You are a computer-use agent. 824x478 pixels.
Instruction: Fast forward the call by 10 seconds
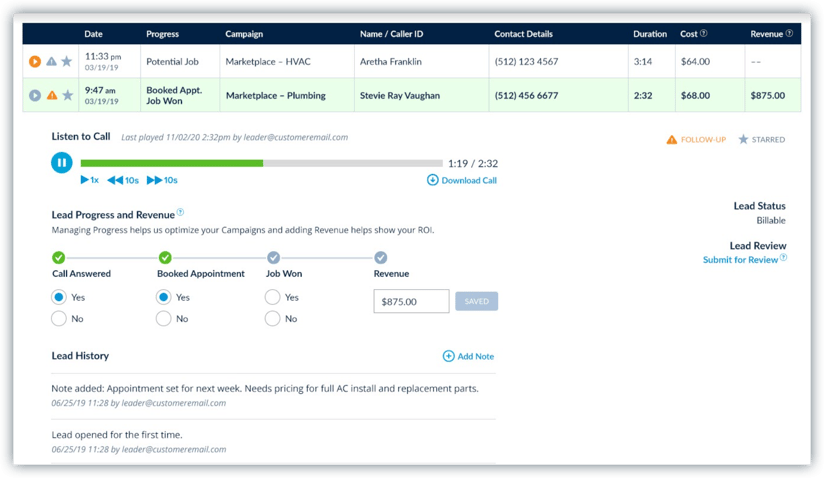pos(162,180)
